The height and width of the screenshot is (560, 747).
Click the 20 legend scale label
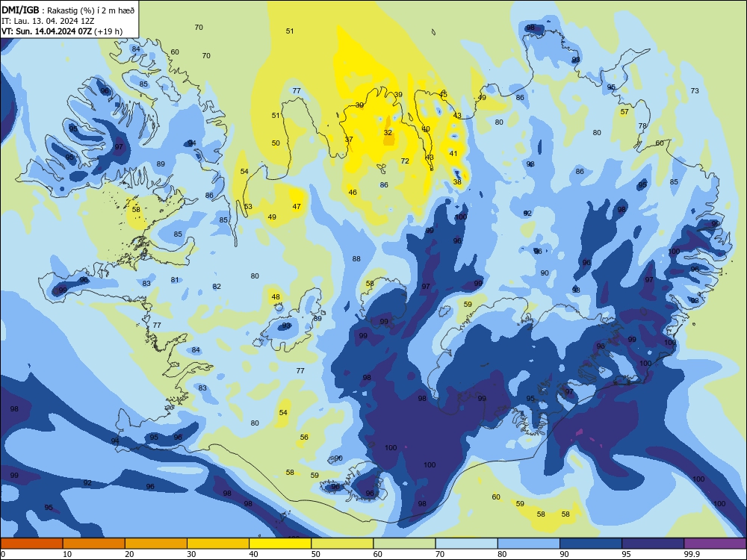[129, 554]
